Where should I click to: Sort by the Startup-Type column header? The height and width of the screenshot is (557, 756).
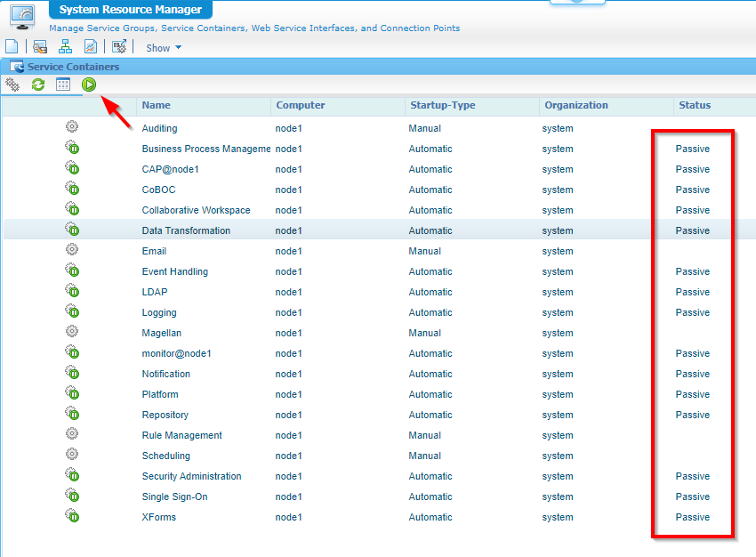[x=442, y=105]
